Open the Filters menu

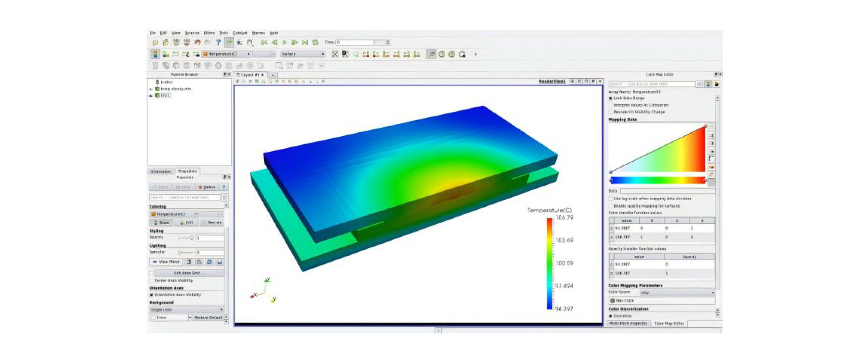pos(209,33)
